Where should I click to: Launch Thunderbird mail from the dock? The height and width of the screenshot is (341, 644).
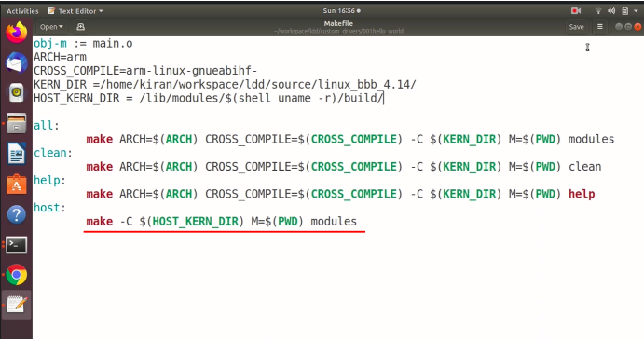click(17, 62)
